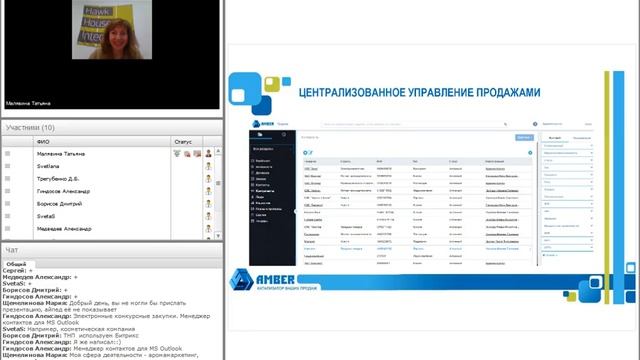Tick the checkbox for SvetaS

point(7,216)
